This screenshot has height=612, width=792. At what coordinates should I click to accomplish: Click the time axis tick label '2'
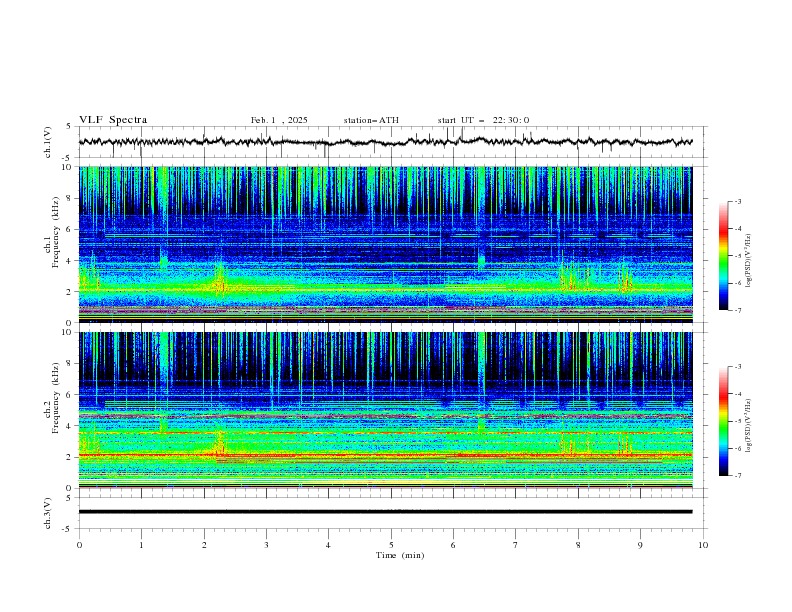(x=204, y=545)
